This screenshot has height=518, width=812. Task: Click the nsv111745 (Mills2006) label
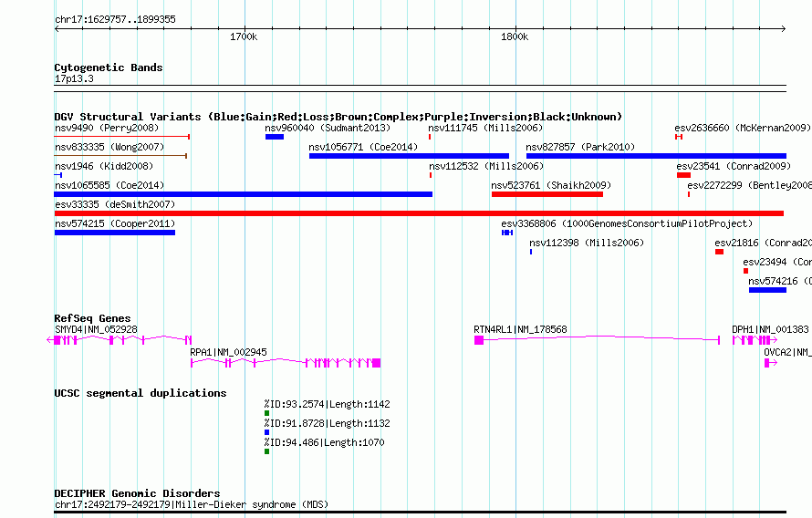pos(485,128)
